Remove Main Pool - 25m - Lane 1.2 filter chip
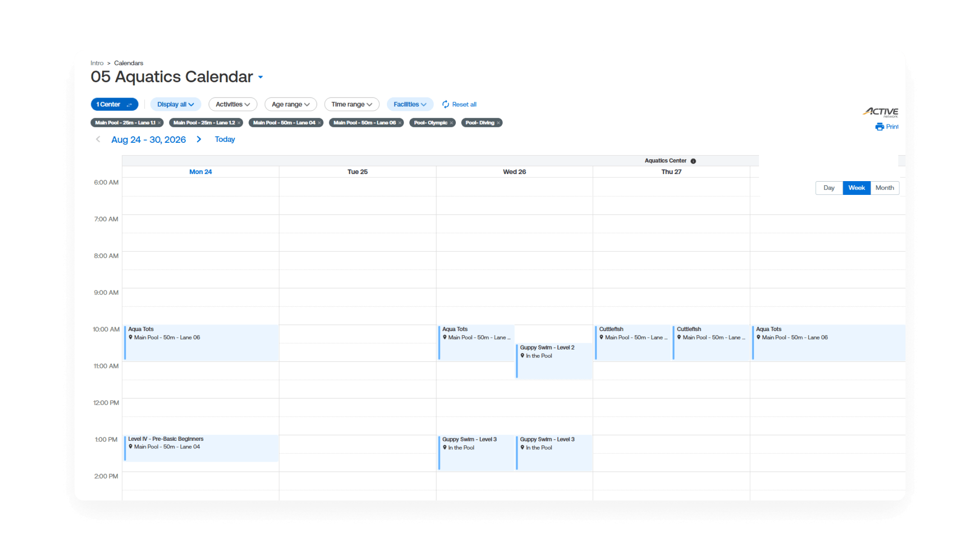Screen dimensions: 980x551 [x=239, y=123]
